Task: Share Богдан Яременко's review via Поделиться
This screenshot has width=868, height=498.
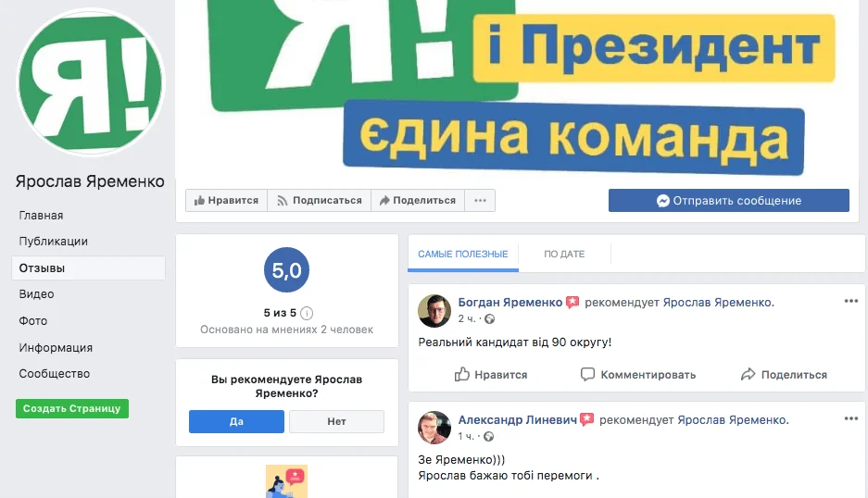Action: tap(784, 375)
